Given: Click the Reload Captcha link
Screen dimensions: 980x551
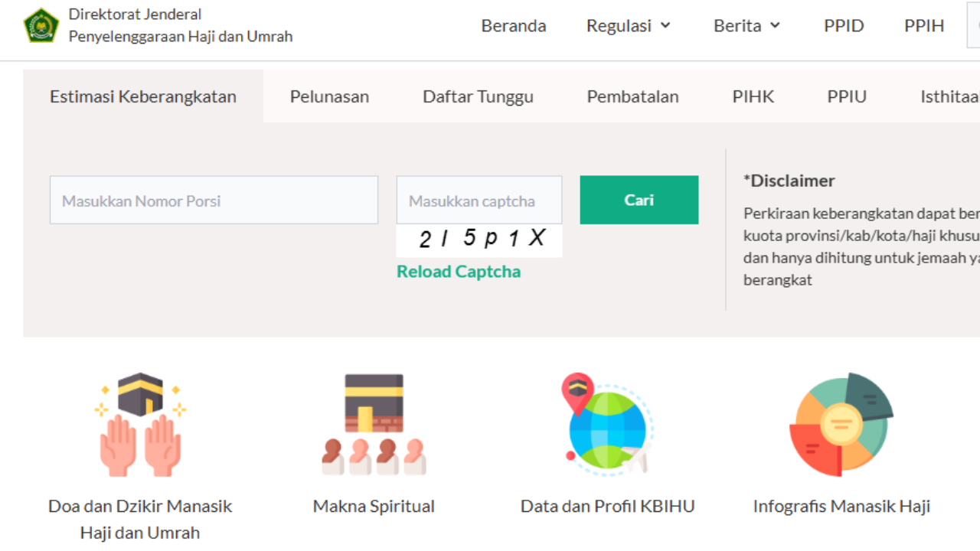Looking at the screenshot, I should click(459, 272).
